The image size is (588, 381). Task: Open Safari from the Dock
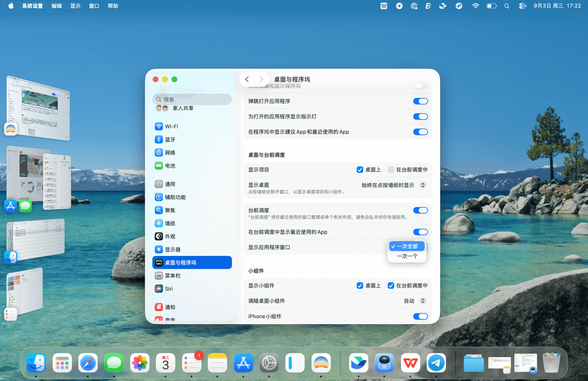coord(88,363)
